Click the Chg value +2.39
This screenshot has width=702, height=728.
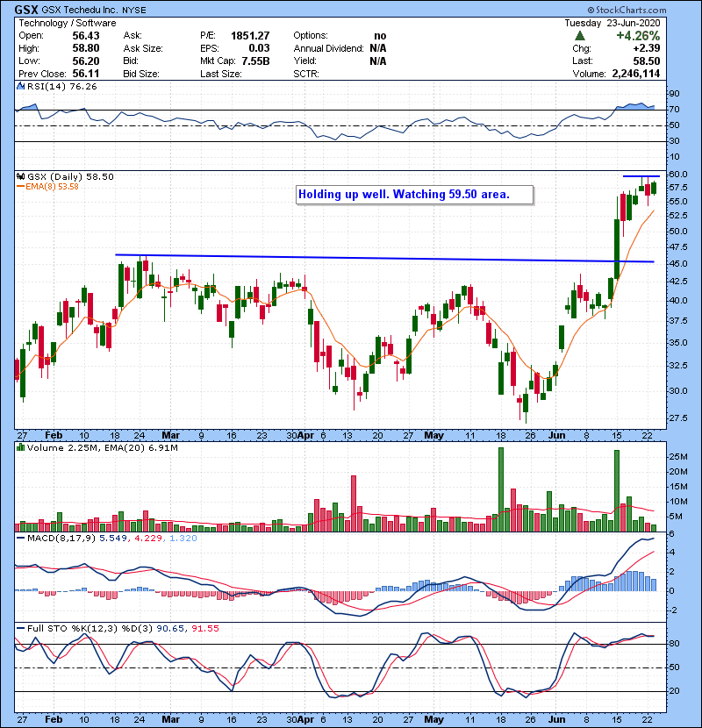tap(646, 48)
